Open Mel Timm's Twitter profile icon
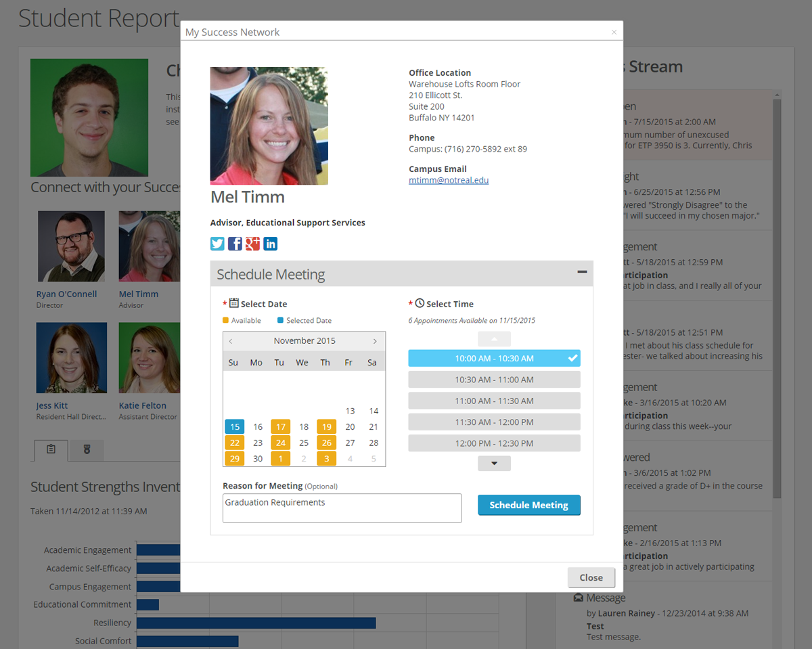The image size is (812, 649). pyautogui.click(x=217, y=244)
